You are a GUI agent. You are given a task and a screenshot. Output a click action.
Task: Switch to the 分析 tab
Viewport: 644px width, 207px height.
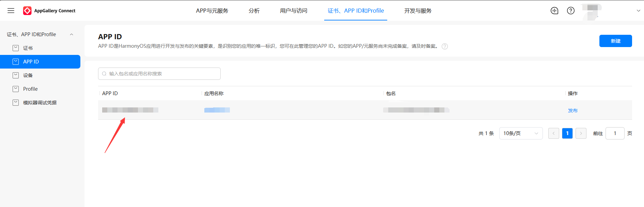(x=254, y=11)
